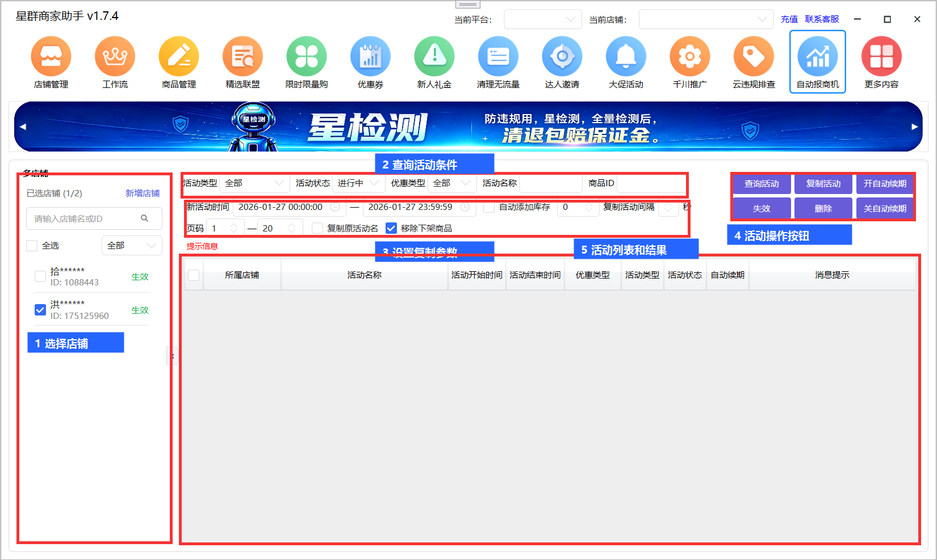Screen dimensions: 937x560
Task: Check the store with ID 1088443
Action: (x=40, y=276)
